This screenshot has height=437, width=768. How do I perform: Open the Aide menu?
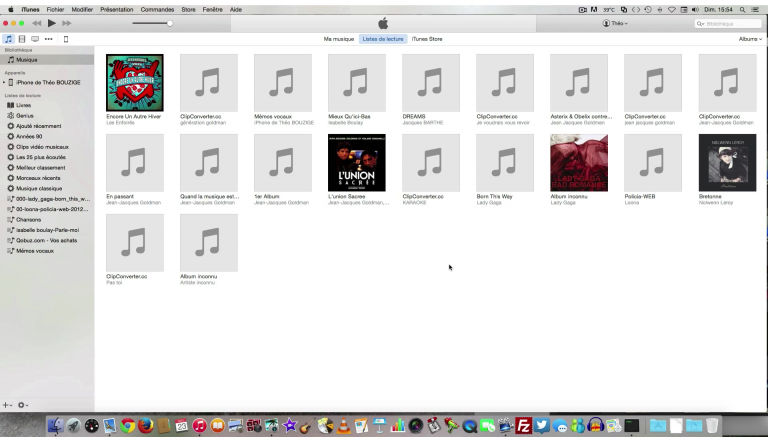236,9
